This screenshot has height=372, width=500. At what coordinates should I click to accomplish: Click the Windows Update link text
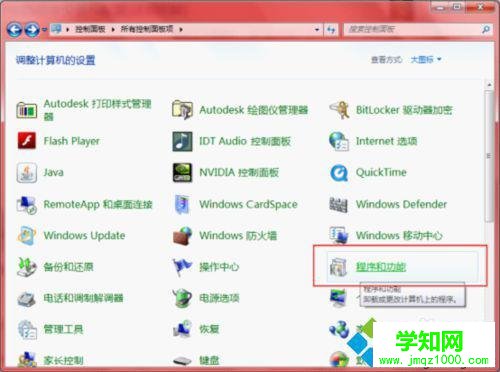[84, 235]
